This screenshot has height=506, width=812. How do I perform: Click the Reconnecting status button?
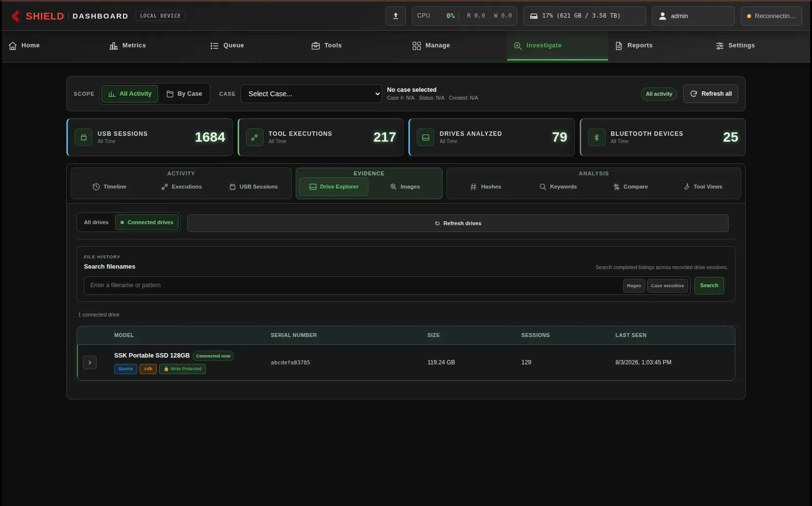click(x=771, y=16)
